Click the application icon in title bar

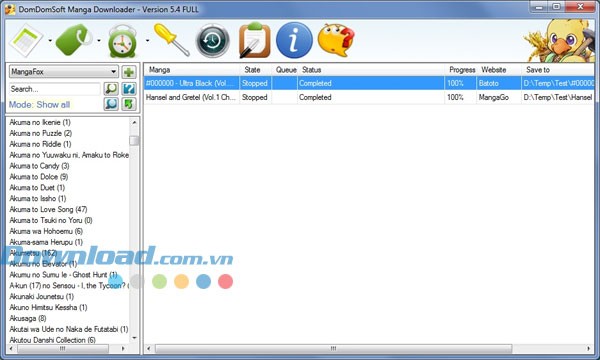(x=10, y=9)
